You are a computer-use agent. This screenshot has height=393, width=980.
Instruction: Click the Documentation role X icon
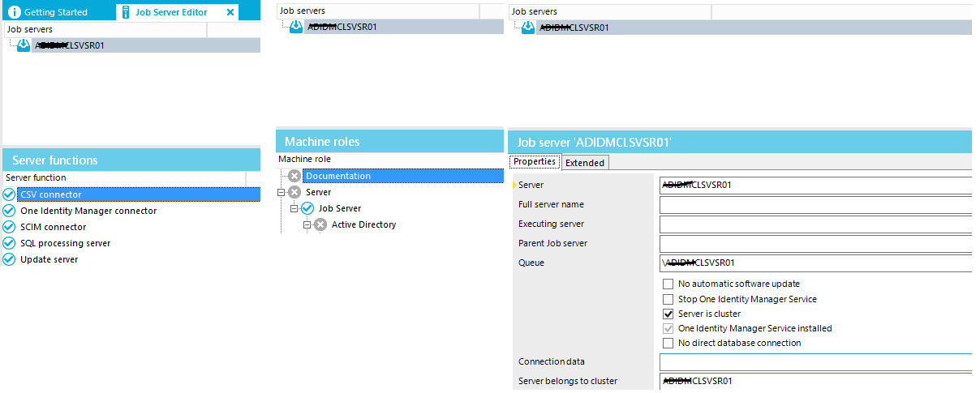click(294, 176)
